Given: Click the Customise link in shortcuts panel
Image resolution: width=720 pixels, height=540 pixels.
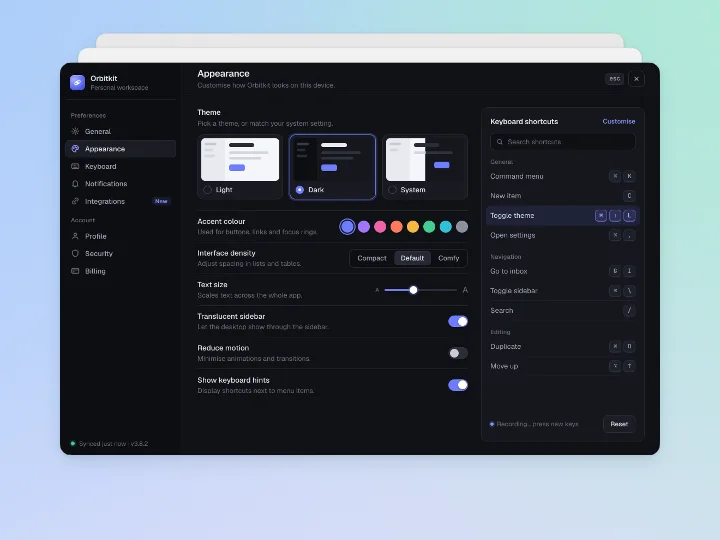Looking at the screenshot, I should click(619, 121).
